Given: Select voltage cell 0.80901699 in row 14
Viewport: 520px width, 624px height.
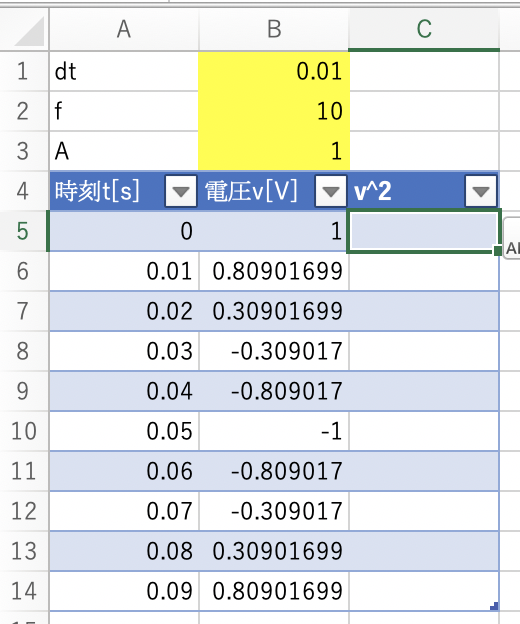Looking at the screenshot, I should tap(274, 591).
